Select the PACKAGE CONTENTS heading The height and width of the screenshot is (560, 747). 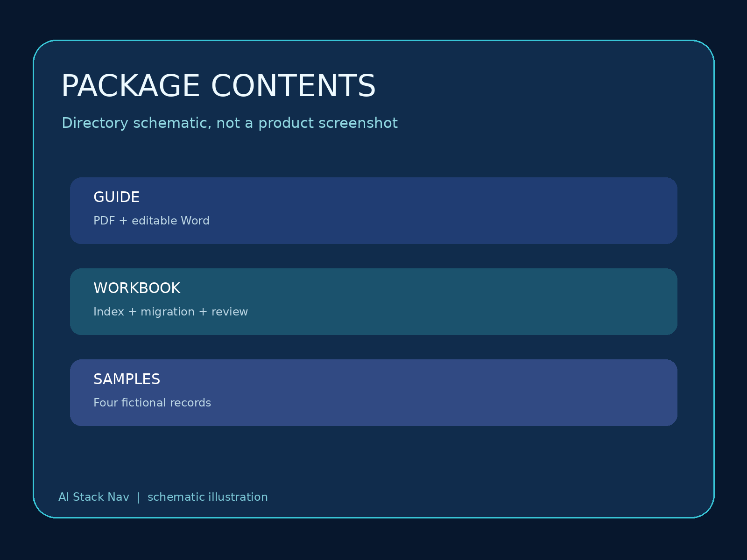[x=218, y=86]
